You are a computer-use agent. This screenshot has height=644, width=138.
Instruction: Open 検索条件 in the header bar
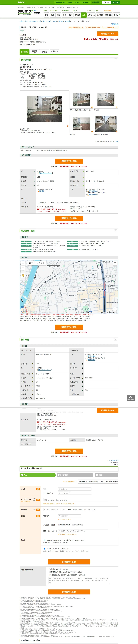(x=85, y=2)
